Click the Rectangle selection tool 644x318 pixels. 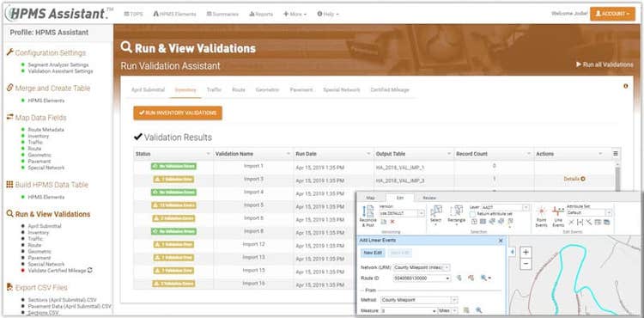click(457, 214)
